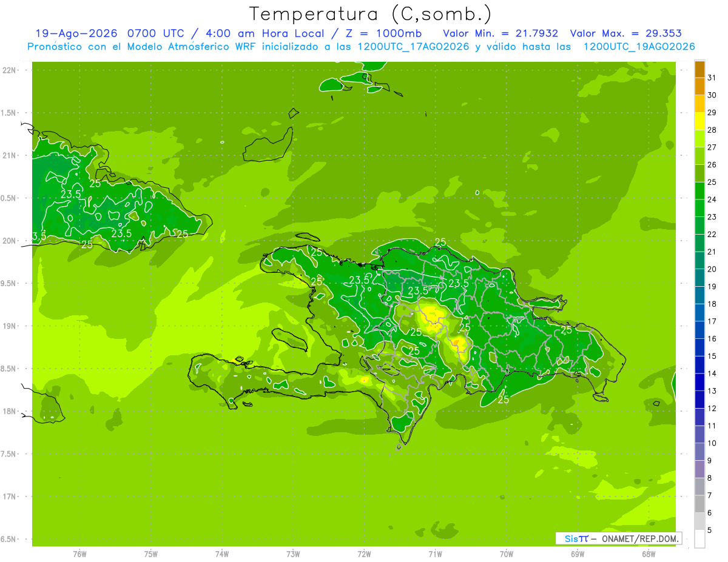Click the dark blue legend band between 12 and 13
The width and height of the screenshot is (728, 562).
pyautogui.click(x=699, y=400)
